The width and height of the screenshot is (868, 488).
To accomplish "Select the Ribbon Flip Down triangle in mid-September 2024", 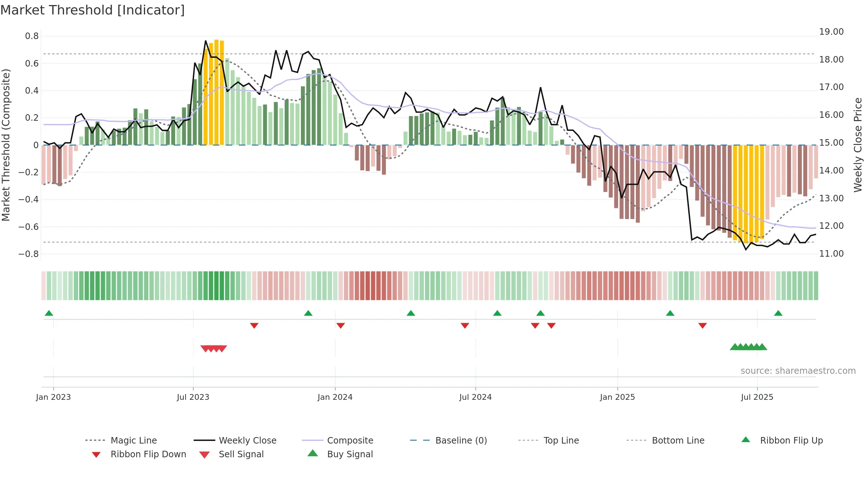I will [535, 325].
